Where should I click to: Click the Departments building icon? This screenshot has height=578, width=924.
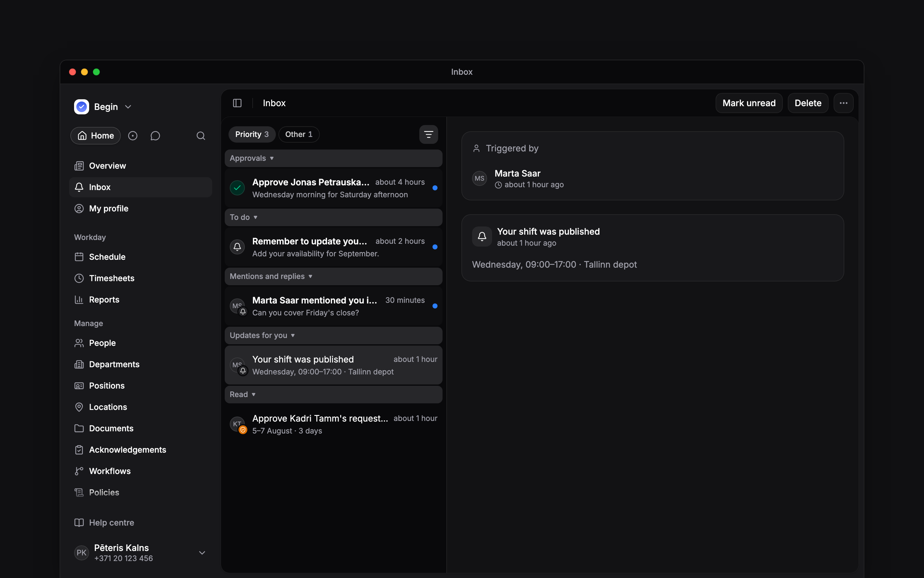(79, 364)
